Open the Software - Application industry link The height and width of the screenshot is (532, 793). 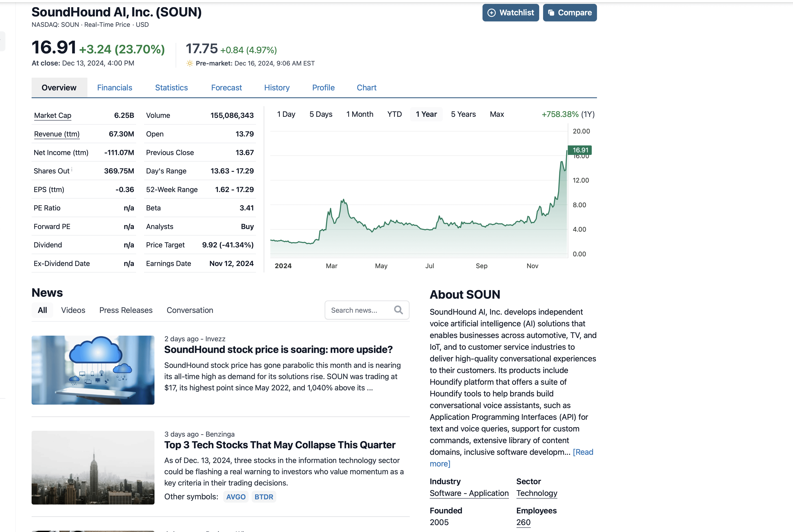469,493
